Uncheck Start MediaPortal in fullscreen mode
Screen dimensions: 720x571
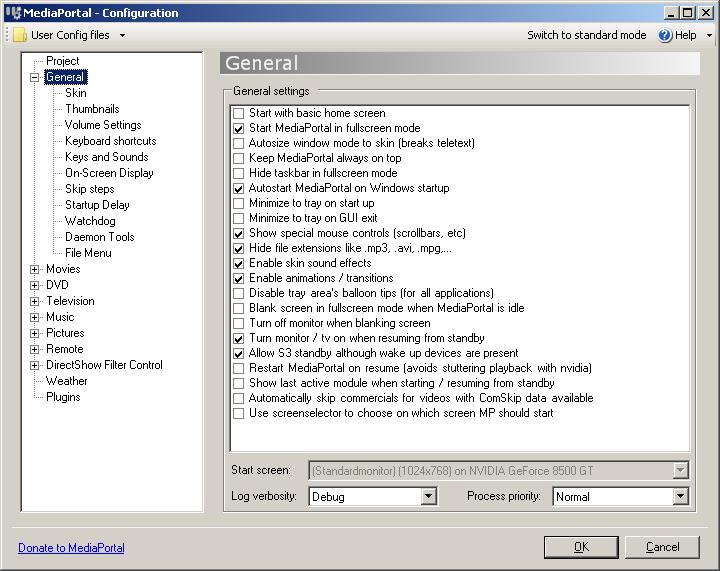[239, 128]
